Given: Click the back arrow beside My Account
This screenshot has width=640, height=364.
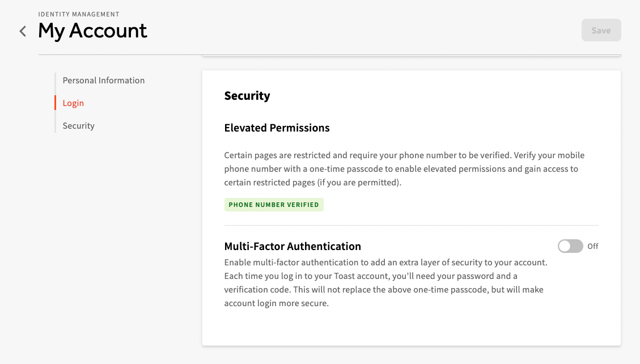Looking at the screenshot, I should [22, 31].
